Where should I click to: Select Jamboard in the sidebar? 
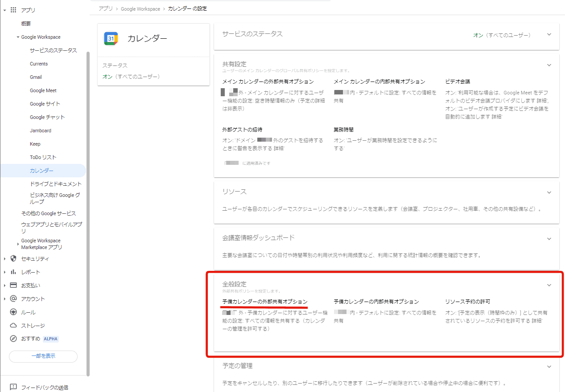pyautogui.click(x=41, y=131)
